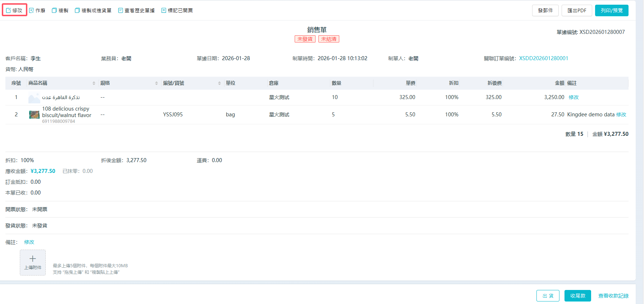The height and width of the screenshot is (304, 644).
Task: Sort by 商品名稱 column arrows
Action: click(94, 83)
